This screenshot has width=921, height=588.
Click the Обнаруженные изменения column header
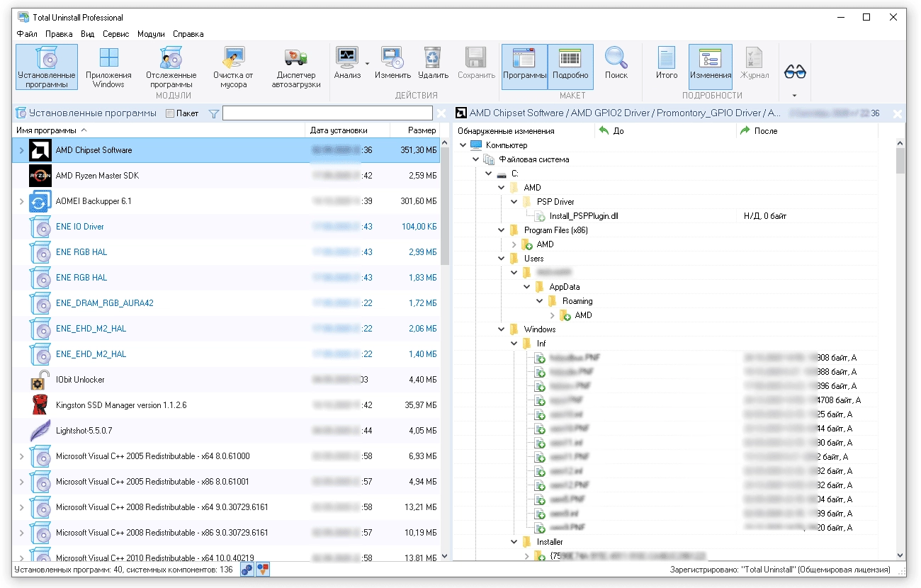coord(524,130)
